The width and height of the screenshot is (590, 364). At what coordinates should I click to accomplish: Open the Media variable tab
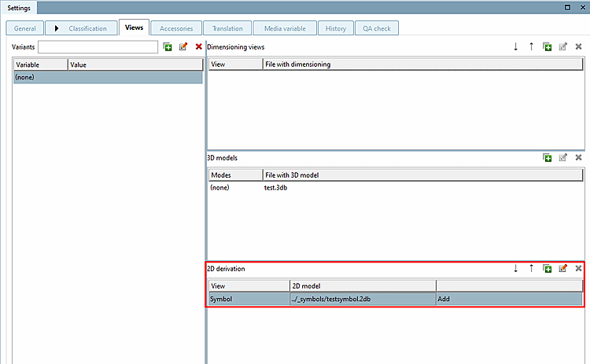tap(285, 28)
